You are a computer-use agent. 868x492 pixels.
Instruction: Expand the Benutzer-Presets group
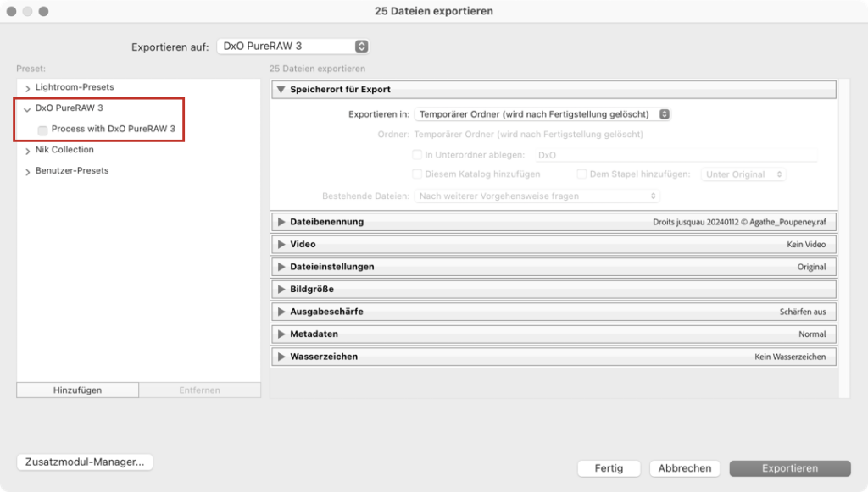27,171
